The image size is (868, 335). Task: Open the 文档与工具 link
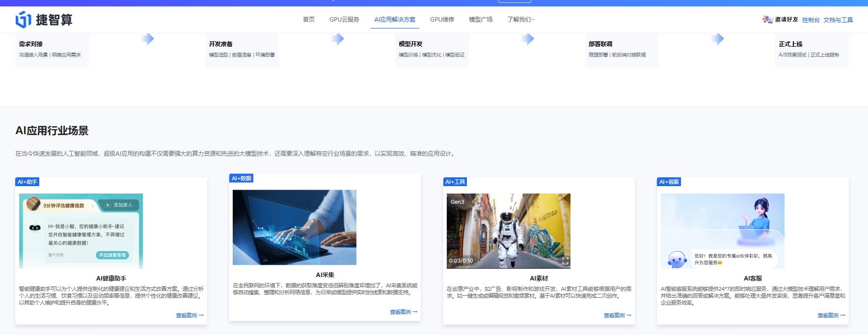(x=838, y=20)
